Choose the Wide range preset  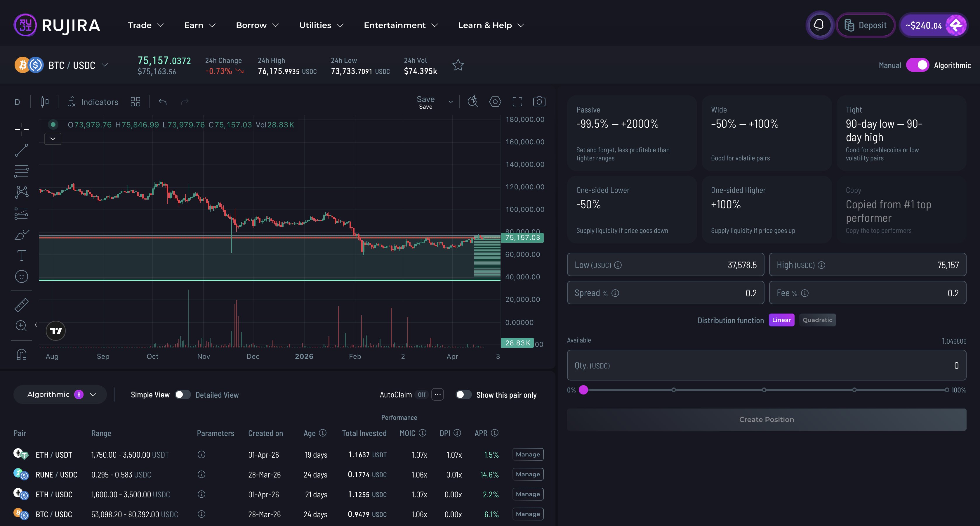point(767,133)
